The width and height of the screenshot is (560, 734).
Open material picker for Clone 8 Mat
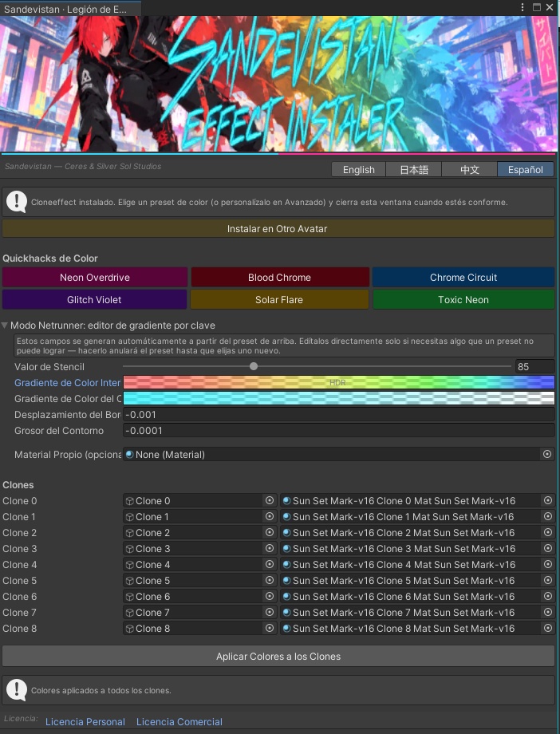point(548,628)
